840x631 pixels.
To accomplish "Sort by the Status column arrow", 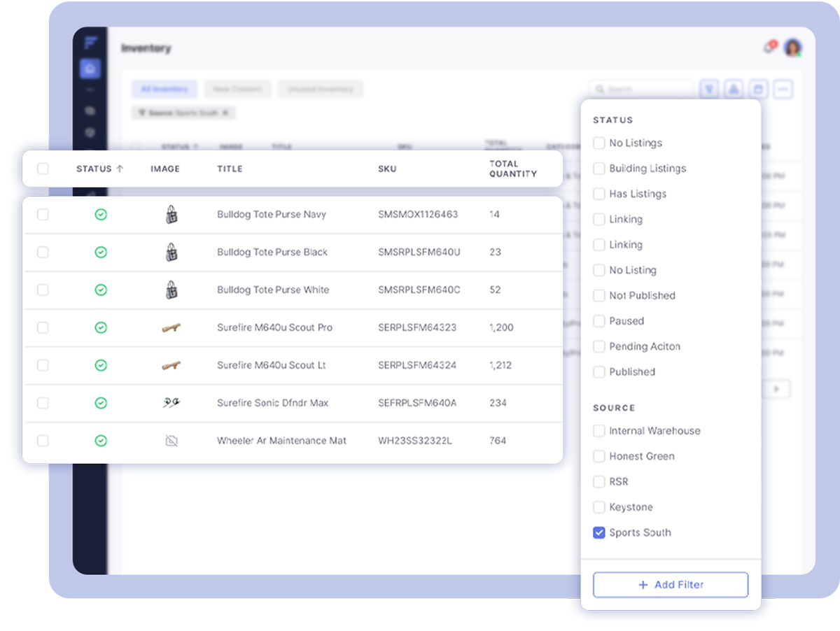I will 120,168.
